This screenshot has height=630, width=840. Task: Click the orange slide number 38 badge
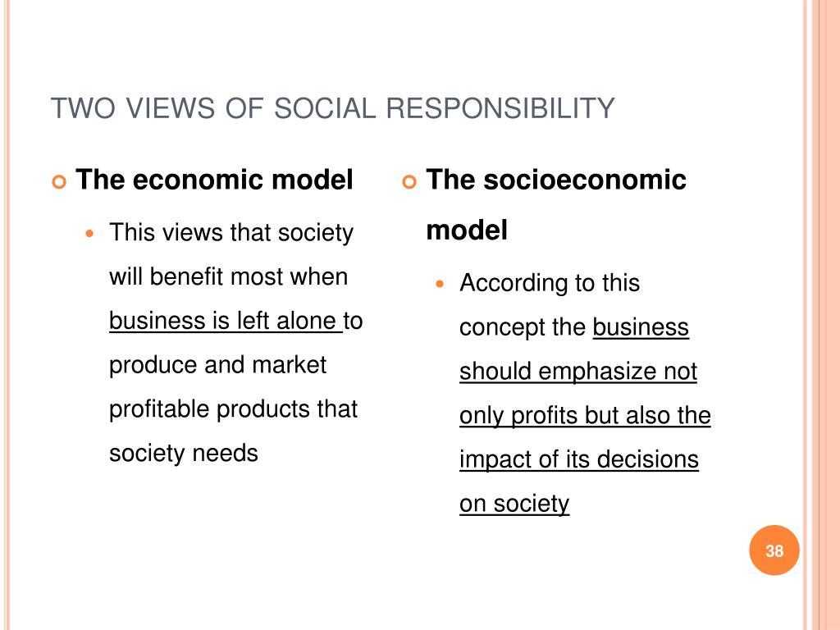(774, 550)
